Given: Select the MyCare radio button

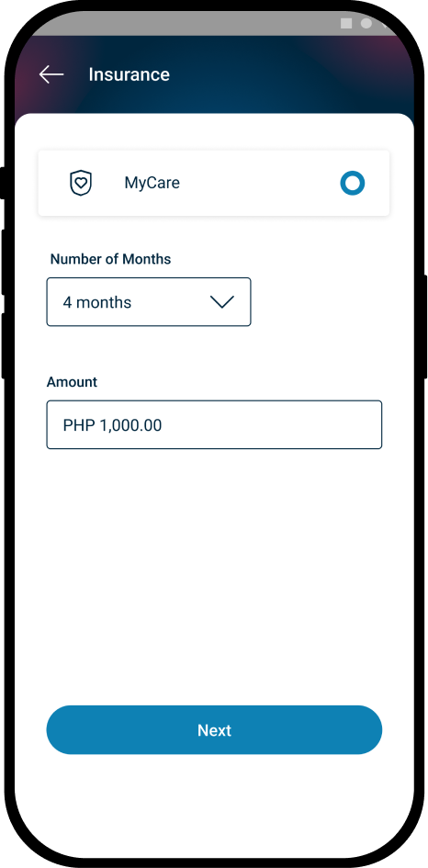Looking at the screenshot, I should (353, 183).
